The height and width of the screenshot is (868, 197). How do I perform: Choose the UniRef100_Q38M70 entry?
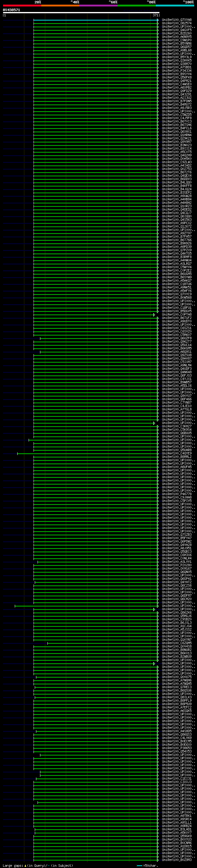click(177, 64)
